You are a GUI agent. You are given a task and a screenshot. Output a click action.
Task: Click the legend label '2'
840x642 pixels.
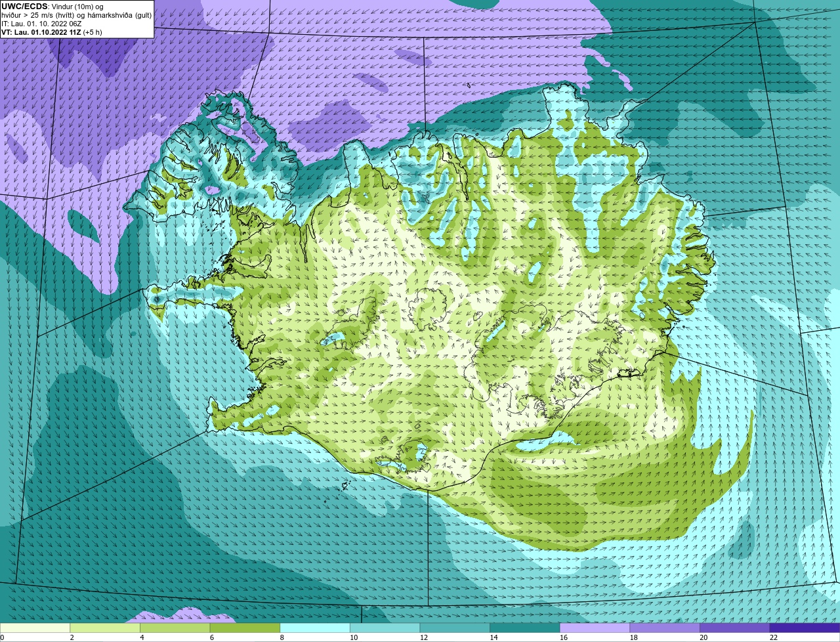point(72,637)
